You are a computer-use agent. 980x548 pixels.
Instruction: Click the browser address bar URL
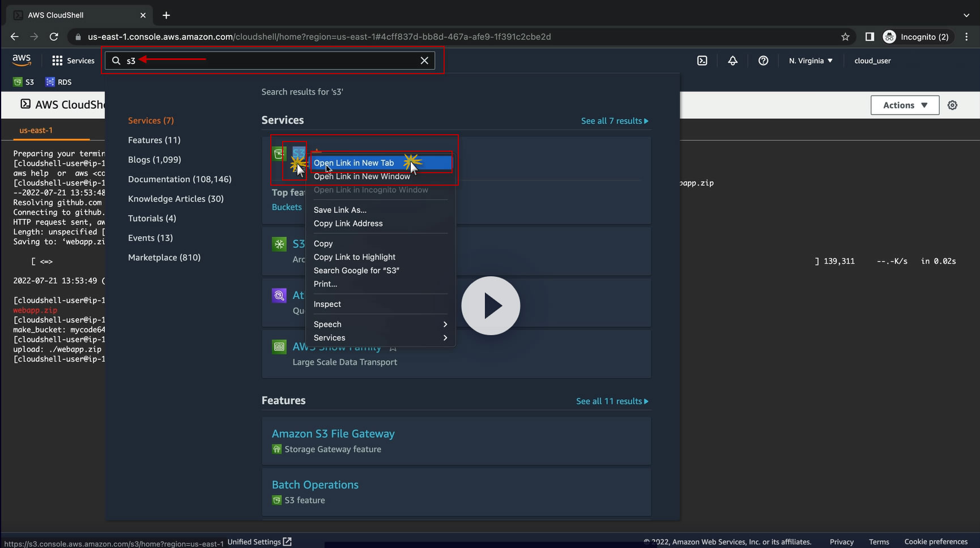[x=319, y=37]
